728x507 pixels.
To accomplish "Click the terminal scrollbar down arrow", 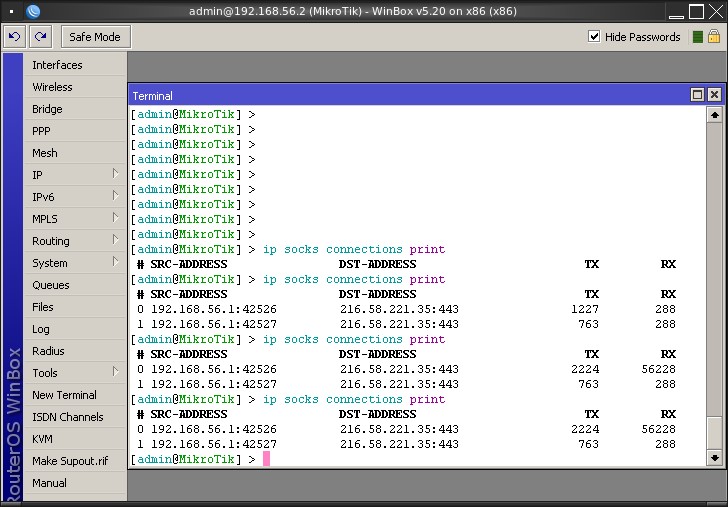I will click(x=715, y=458).
